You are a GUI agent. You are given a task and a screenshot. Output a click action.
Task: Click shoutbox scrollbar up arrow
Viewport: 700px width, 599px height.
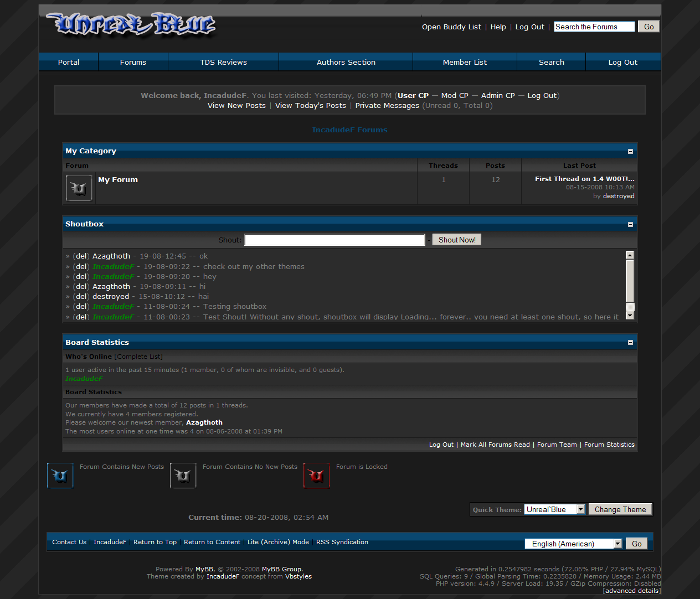tap(630, 255)
